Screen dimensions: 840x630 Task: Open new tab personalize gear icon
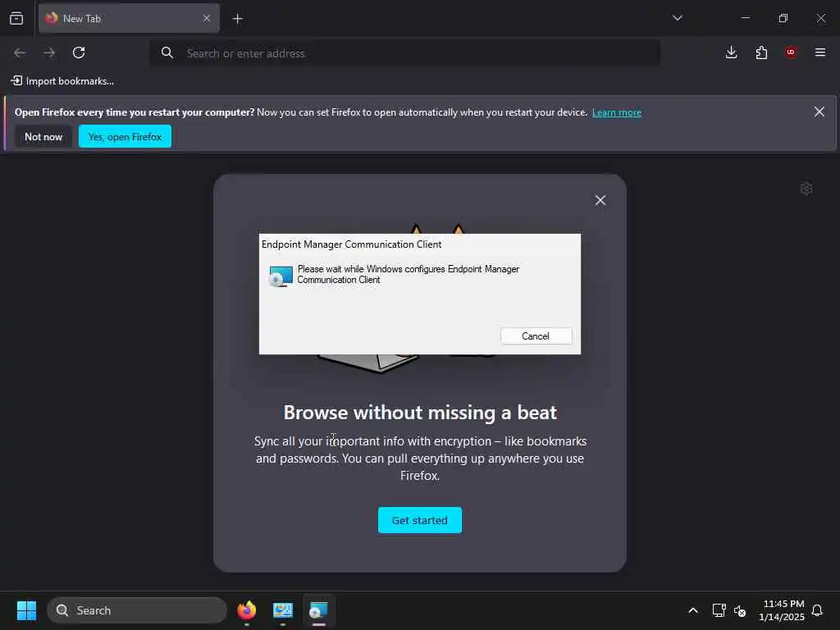tap(806, 189)
